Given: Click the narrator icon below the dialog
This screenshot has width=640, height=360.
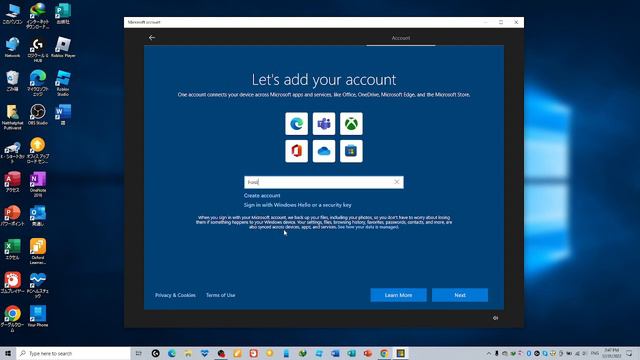Looking at the screenshot, I should (495, 318).
